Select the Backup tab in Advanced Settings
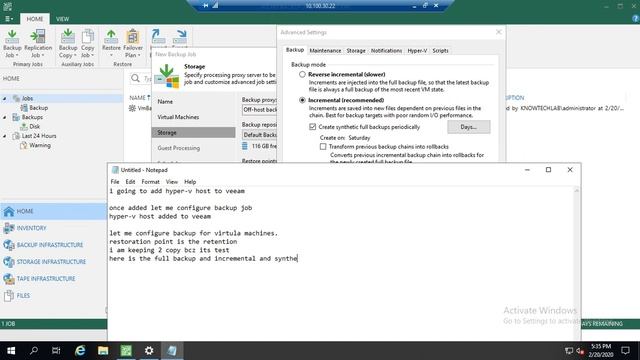The image size is (640, 360). tap(295, 50)
